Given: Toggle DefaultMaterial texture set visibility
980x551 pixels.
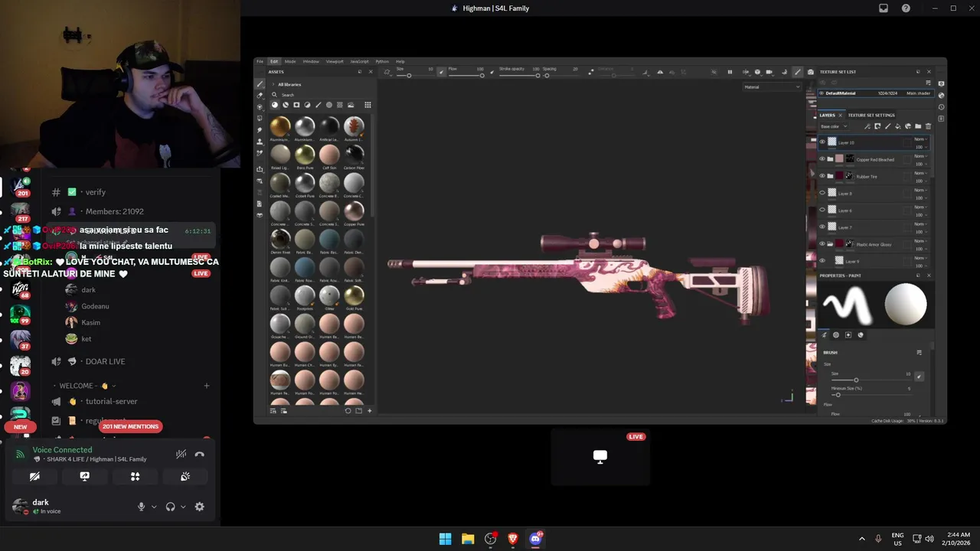Looking at the screenshot, I should (x=822, y=93).
